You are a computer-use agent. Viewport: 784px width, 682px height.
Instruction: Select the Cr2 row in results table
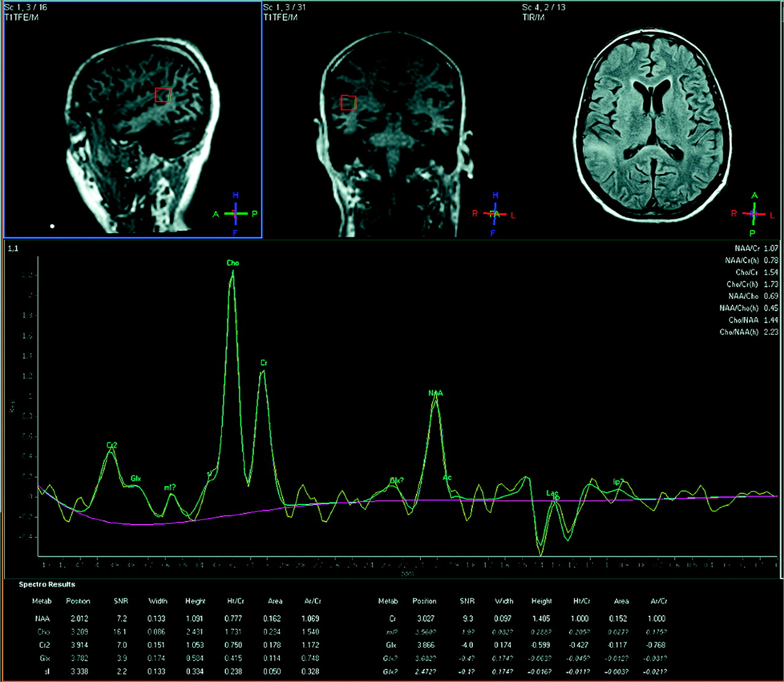click(x=176, y=645)
